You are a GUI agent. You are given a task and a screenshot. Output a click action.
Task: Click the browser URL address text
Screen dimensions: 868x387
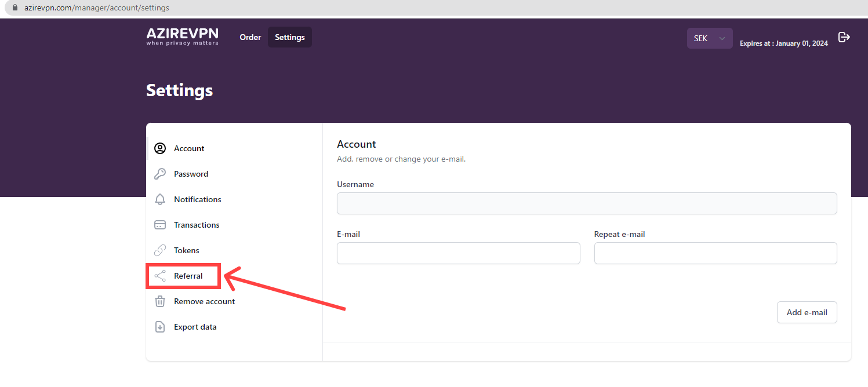point(97,8)
